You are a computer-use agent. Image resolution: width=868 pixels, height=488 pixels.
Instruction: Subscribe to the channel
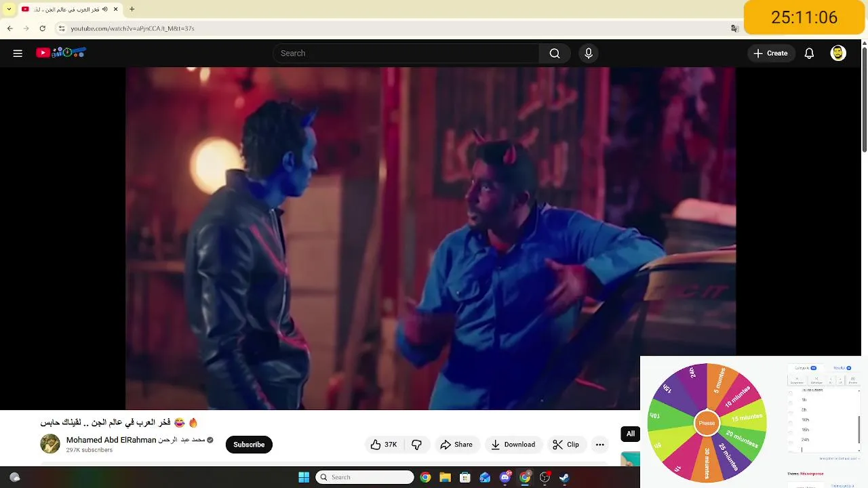click(x=249, y=445)
